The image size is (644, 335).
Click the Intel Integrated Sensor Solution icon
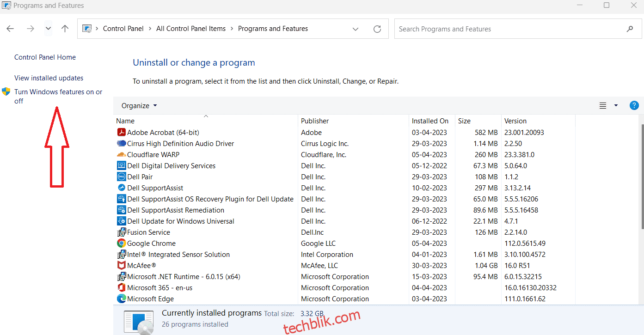(122, 255)
